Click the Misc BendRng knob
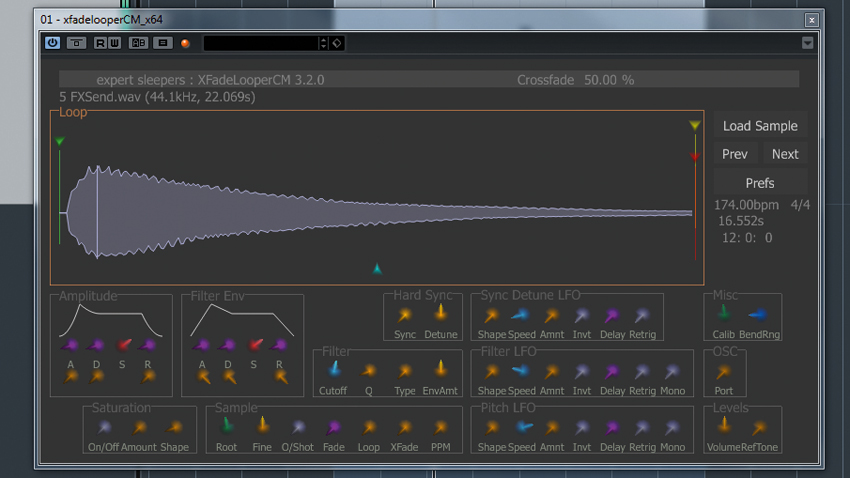 [758, 314]
